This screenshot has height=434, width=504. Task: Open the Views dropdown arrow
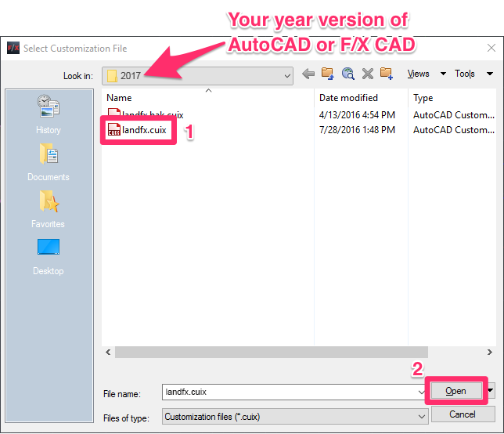pyautogui.click(x=443, y=74)
